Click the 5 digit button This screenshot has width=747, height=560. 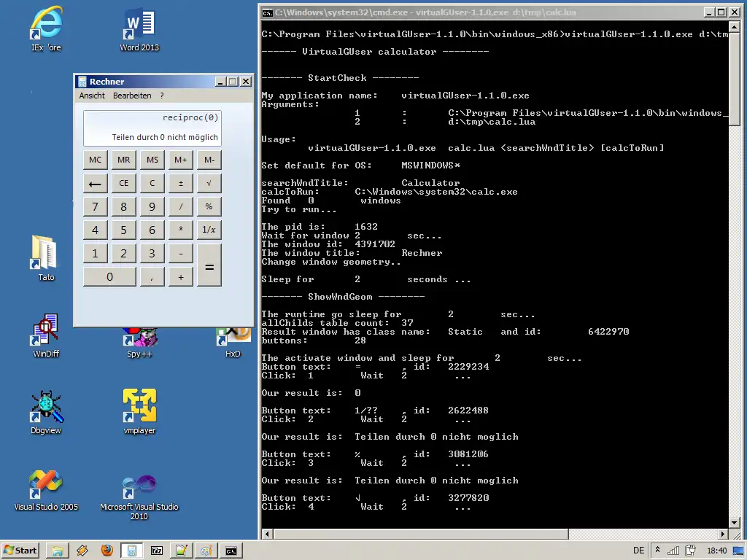coord(124,230)
